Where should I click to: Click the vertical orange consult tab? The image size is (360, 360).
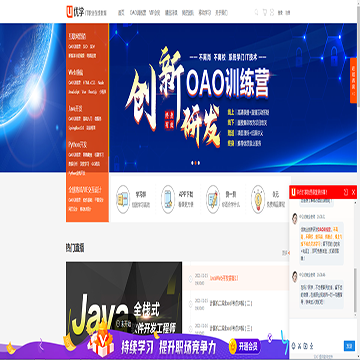click(x=353, y=80)
